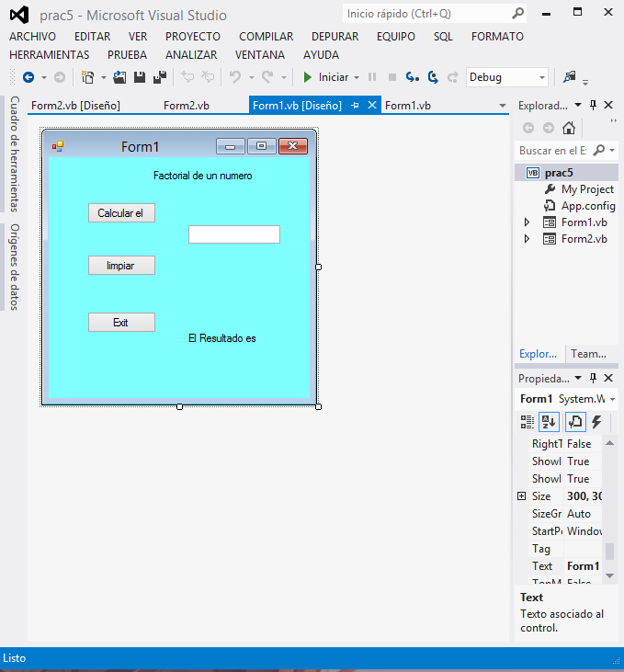Select the limpiar button on the form
The height and width of the screenshot is (672, 624).
[121, 266]
